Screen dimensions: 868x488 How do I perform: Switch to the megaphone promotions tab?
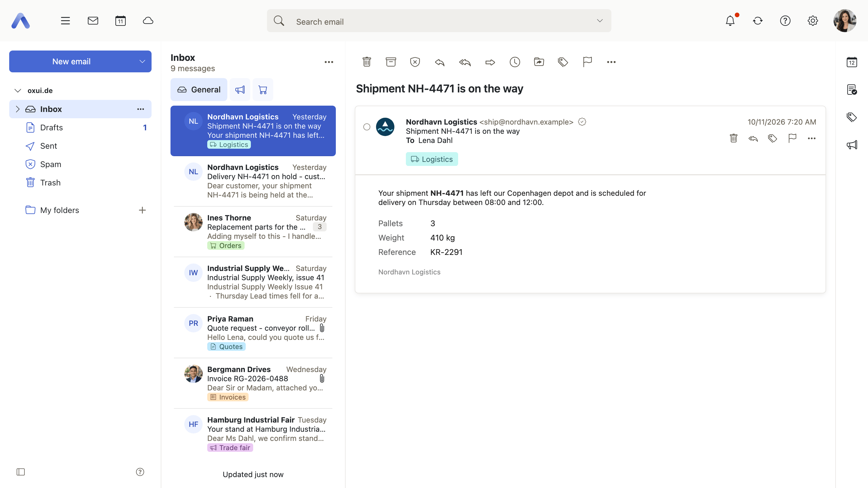coord(240,90)
